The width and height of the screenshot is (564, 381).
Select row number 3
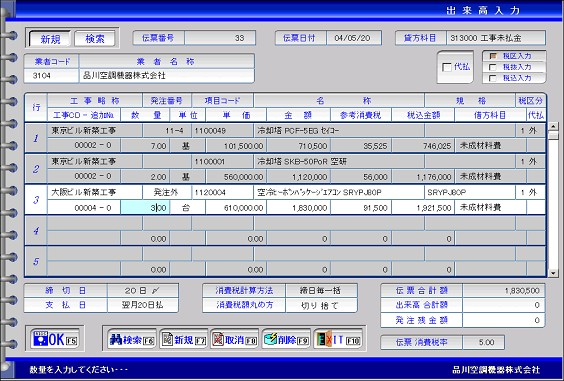tap(36, 200)
